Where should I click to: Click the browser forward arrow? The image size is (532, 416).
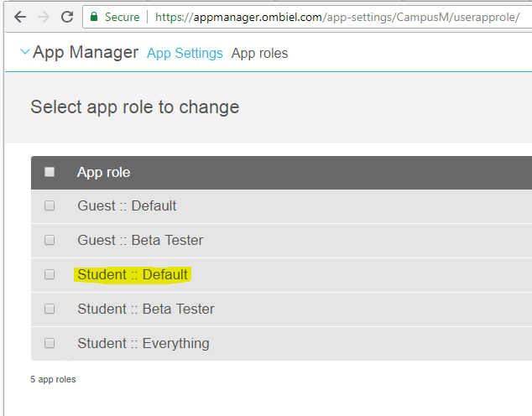click(43, 17)
